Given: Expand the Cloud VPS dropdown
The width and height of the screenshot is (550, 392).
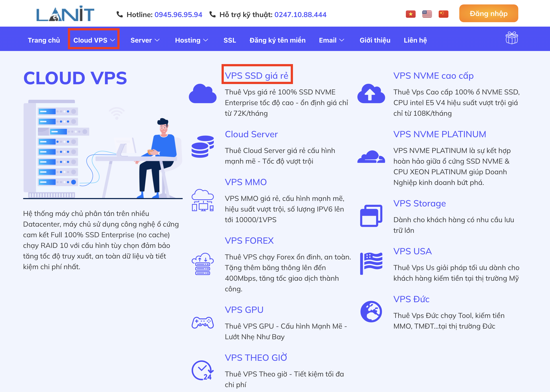Looking at the screenshot, I should [x=94, y=40].
